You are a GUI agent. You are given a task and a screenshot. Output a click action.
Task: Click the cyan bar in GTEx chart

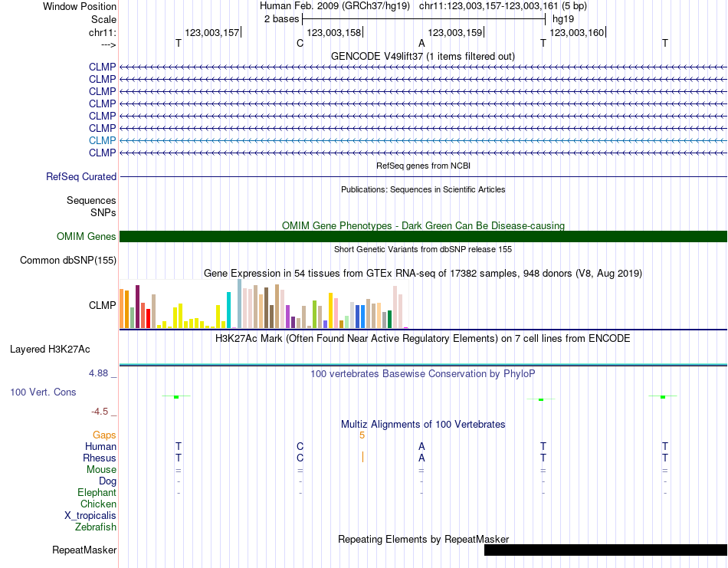(228, 310)
